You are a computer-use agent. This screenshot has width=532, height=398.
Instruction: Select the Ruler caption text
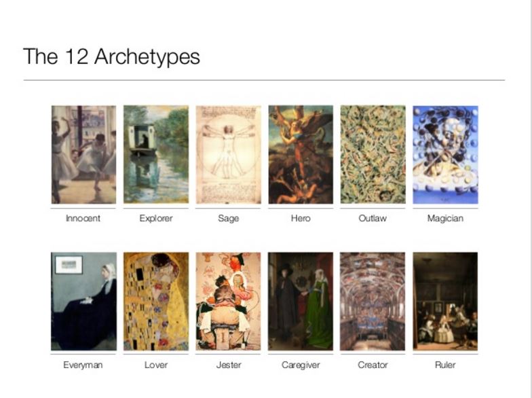point(445,365)
